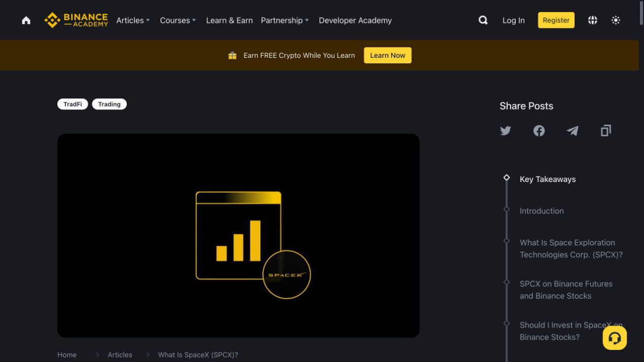
Task: Open the Binance Academy logo link
Action: point(76,20)
